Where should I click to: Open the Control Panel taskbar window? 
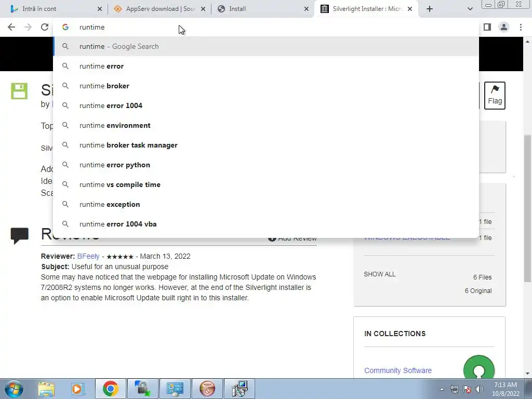coord(175,389)
